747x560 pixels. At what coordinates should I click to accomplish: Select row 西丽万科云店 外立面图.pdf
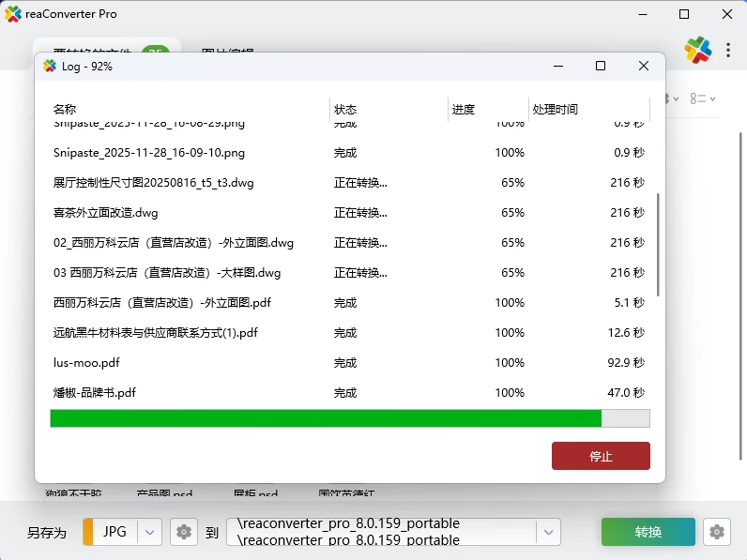[x=349, y=302]
